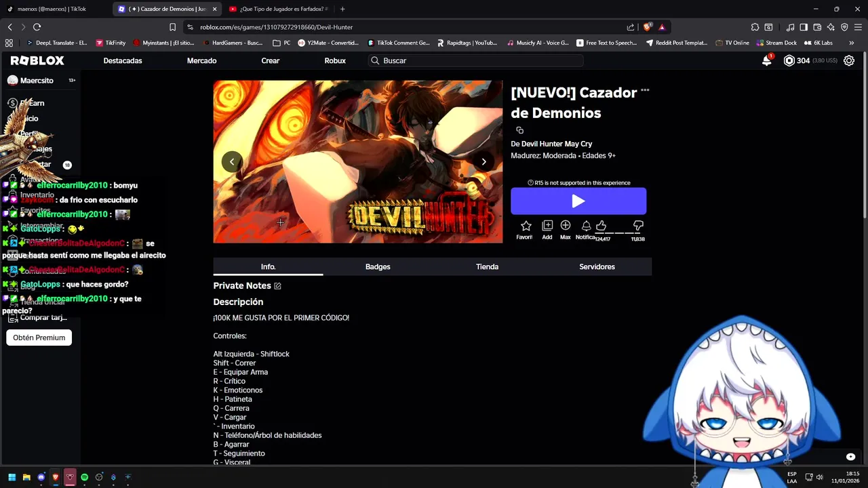The height and width of the screenshot is (488, 868).
Task: Open Maercsito profile in sidebar
Action: point(37,80)
